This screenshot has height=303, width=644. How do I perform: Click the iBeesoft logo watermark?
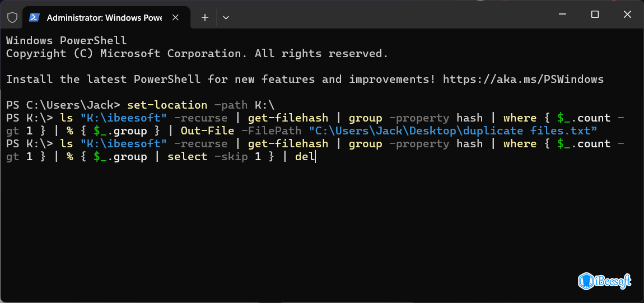point(604,280)
